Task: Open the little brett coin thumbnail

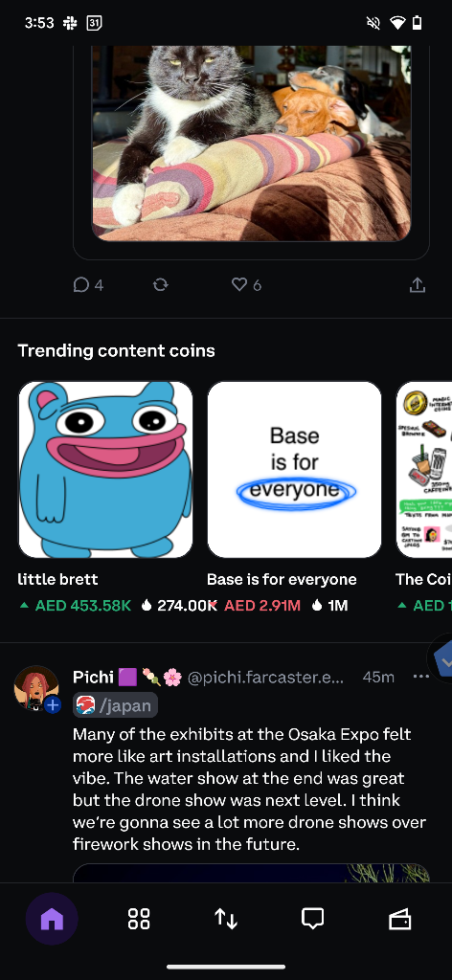Action: pos(105,469)
